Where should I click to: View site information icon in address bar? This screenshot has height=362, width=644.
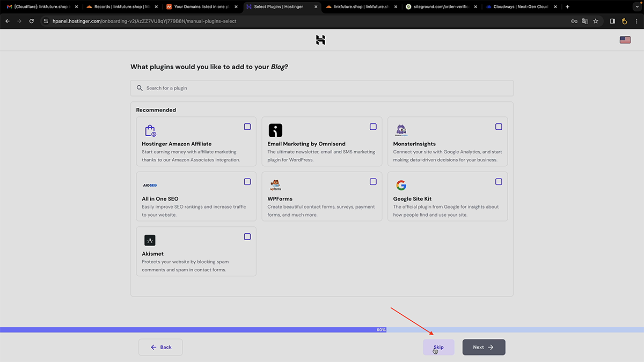coord(46,21)
